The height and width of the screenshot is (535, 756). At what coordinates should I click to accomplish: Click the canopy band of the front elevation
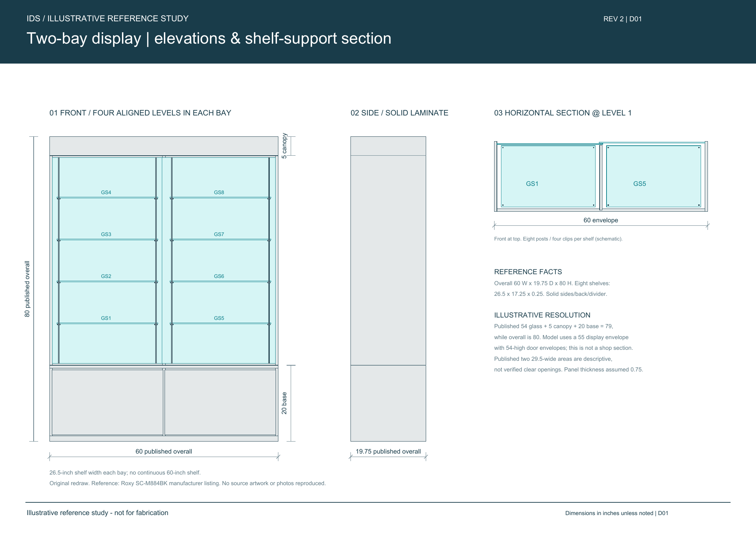pyautogui.click(x=164, y=146)
